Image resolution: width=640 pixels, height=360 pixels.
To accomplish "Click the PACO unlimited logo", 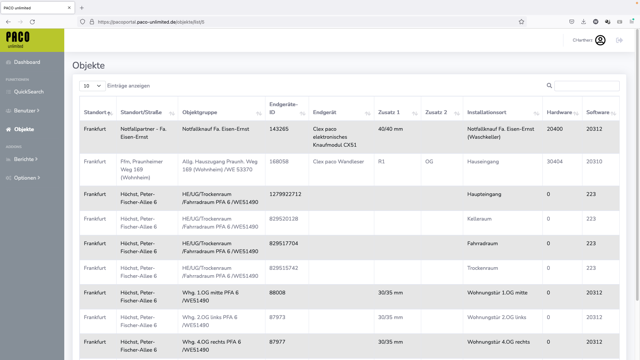I will [x=18, y=40].
